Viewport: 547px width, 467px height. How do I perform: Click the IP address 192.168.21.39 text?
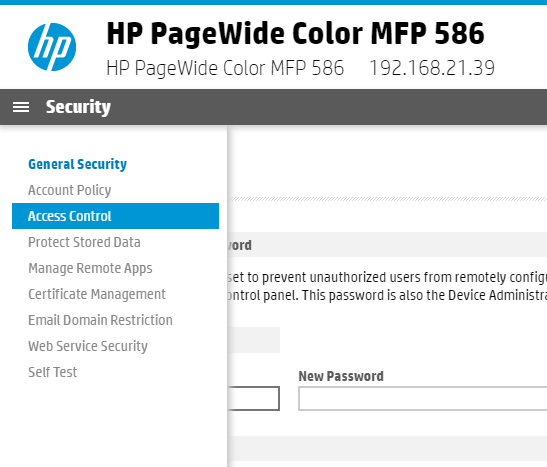[432, 68]
